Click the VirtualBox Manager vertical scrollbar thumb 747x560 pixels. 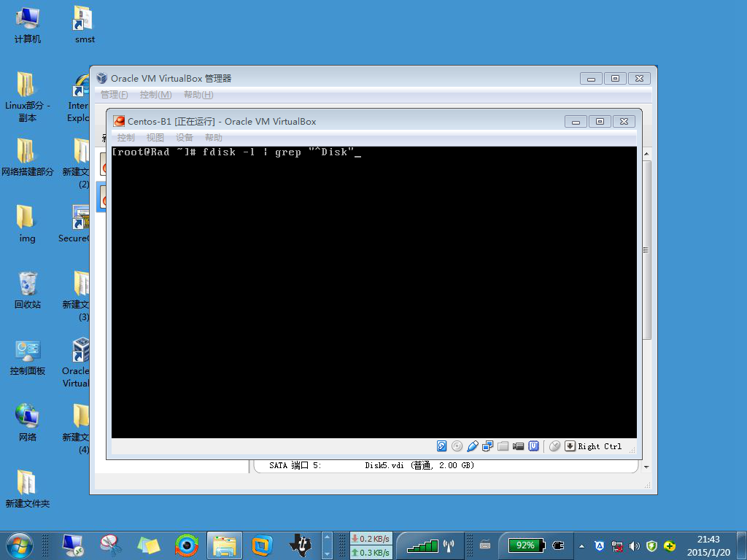[646, 249]
